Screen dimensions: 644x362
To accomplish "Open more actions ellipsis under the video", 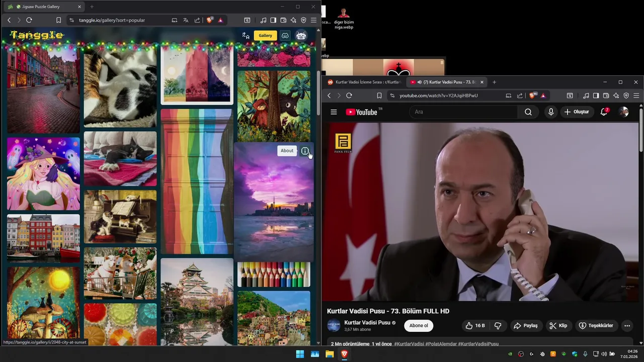I will (627, 326).
